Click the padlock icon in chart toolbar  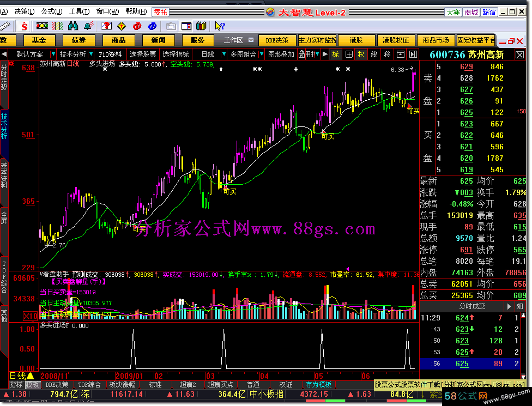coord(301,54)
